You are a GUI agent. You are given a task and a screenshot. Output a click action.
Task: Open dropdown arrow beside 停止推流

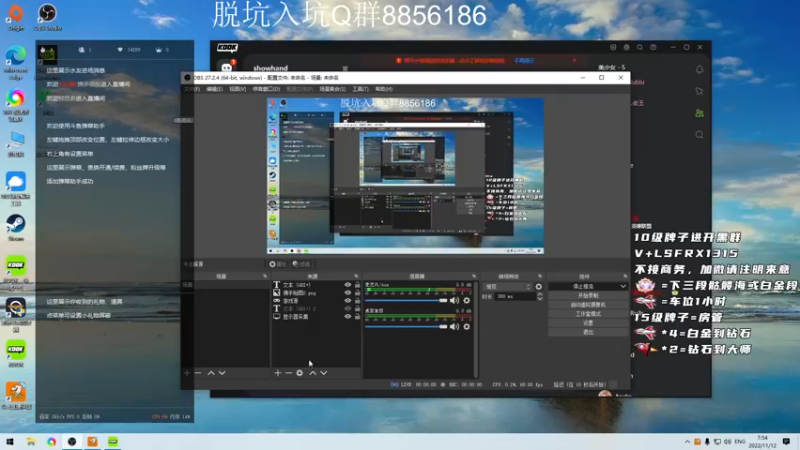(623, 287)
